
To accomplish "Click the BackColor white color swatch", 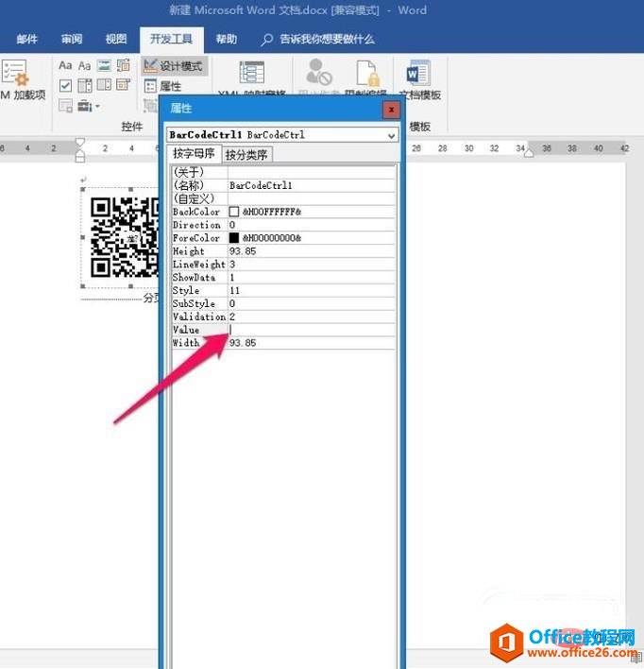I will [234, 212].
